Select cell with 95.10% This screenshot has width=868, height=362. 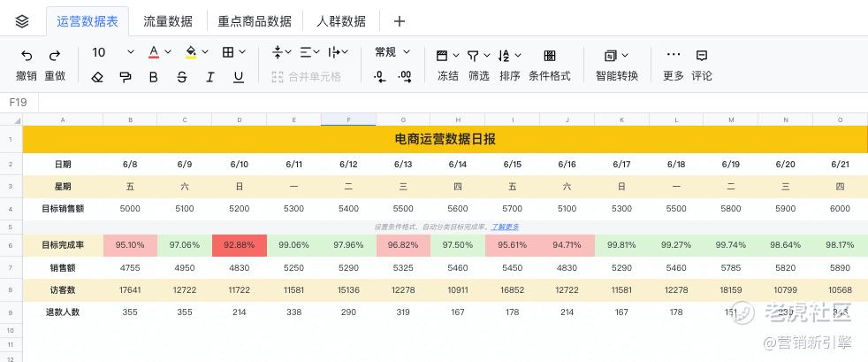[x=130, y=245]
